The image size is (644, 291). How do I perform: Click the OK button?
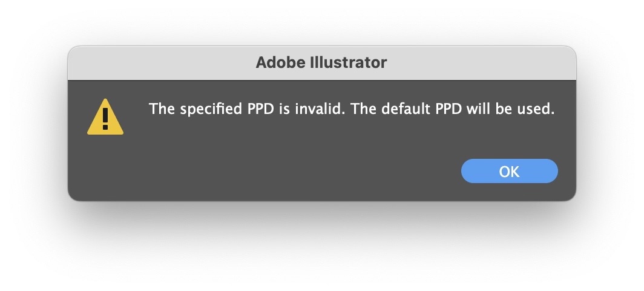click(509, 172)
